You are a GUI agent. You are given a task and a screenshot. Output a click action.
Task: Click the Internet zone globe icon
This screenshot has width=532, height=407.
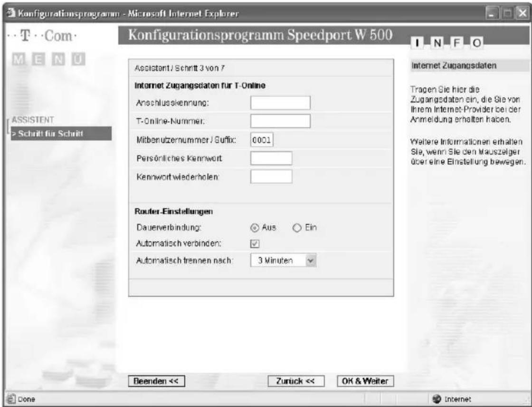point(437,399)
